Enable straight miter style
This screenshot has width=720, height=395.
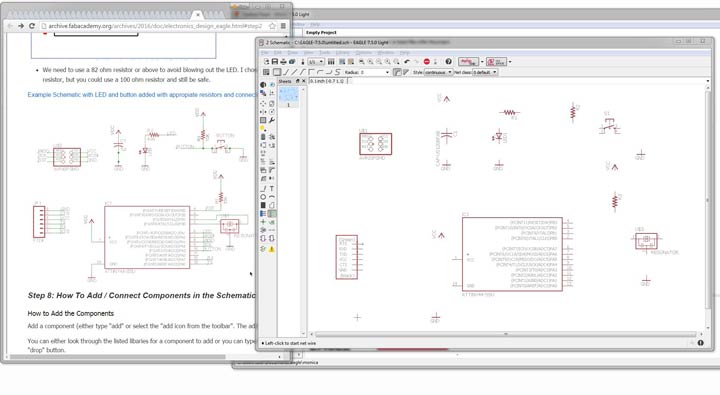(405, 72)
